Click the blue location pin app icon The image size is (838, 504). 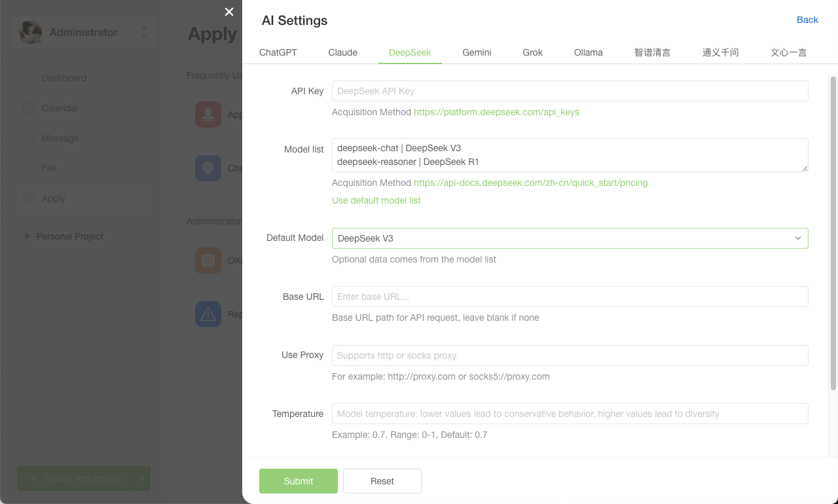coord(208,168)
